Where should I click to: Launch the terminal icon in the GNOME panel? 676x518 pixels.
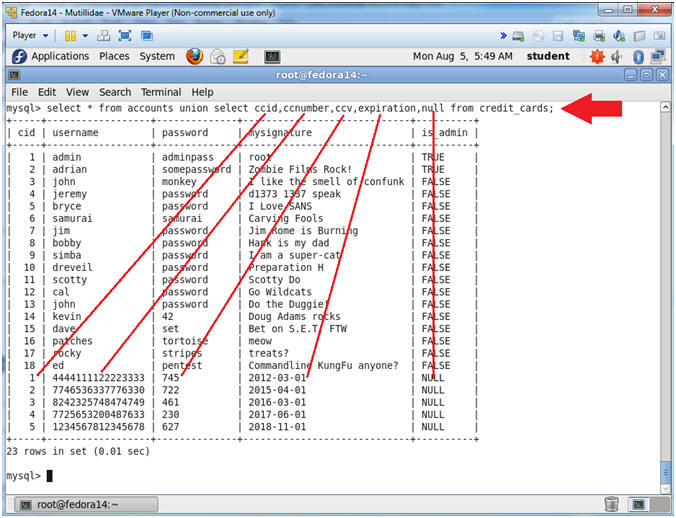pos(272,56)
